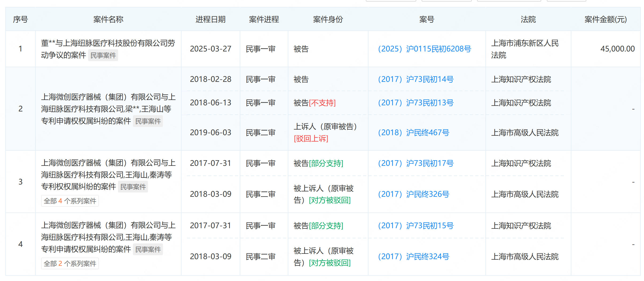Click 民事一审 in the 2018-02-28 row

(x=261, y=79)
